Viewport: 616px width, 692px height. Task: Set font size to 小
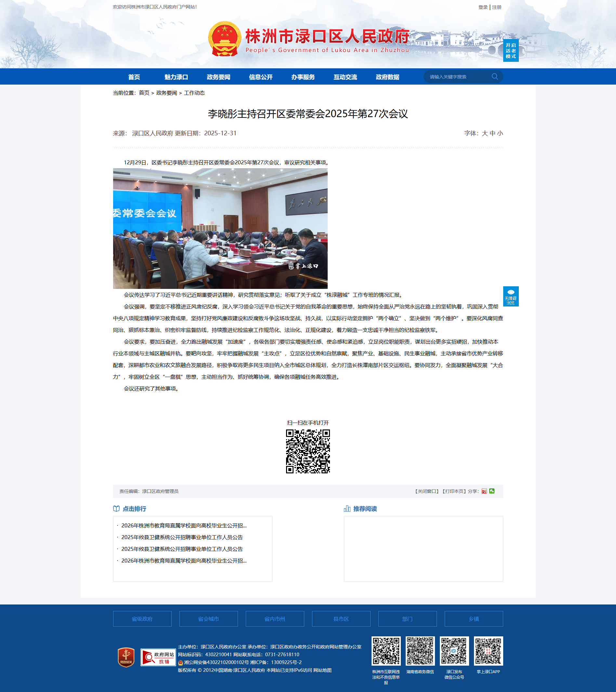[x=500, y=133]
